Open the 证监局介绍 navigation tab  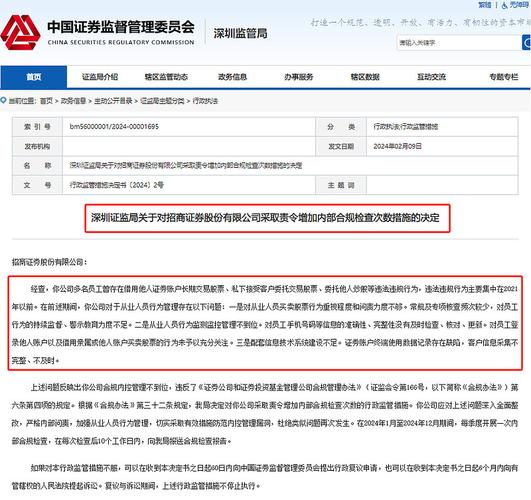pyautogui.click(x=100, y=77)
